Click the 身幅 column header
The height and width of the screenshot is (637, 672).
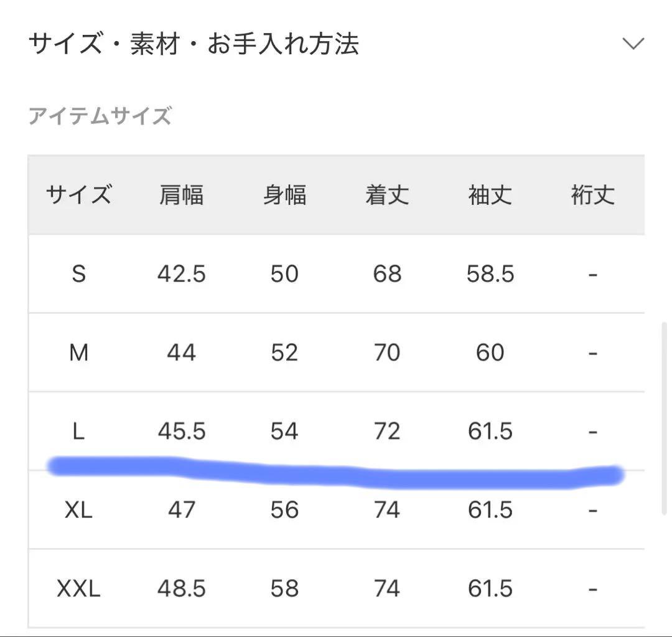(x=284, y=196)
